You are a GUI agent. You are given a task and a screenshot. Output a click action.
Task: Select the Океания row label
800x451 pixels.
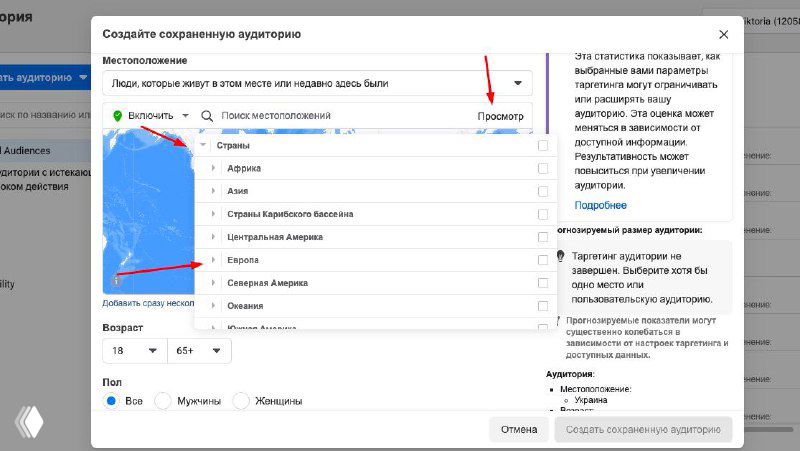tap(245, 306)
